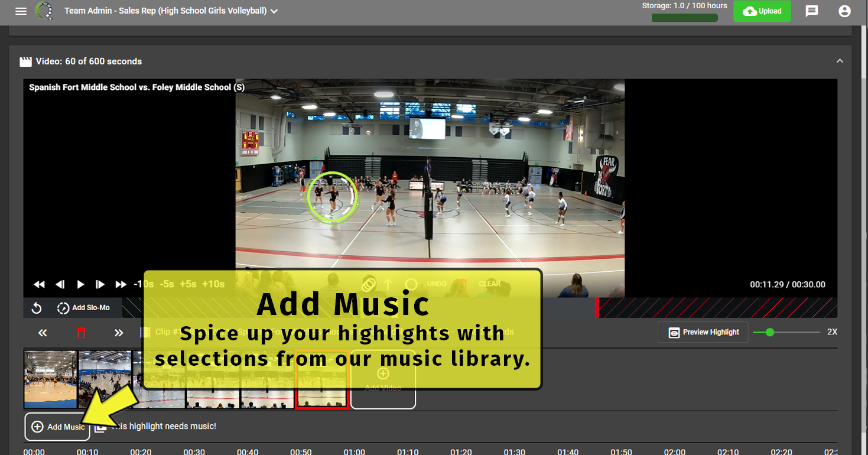This screenshot has width=868, height=455.
Task: Click the 02:20 timeline ruler mark
Action: pos(781,451)
